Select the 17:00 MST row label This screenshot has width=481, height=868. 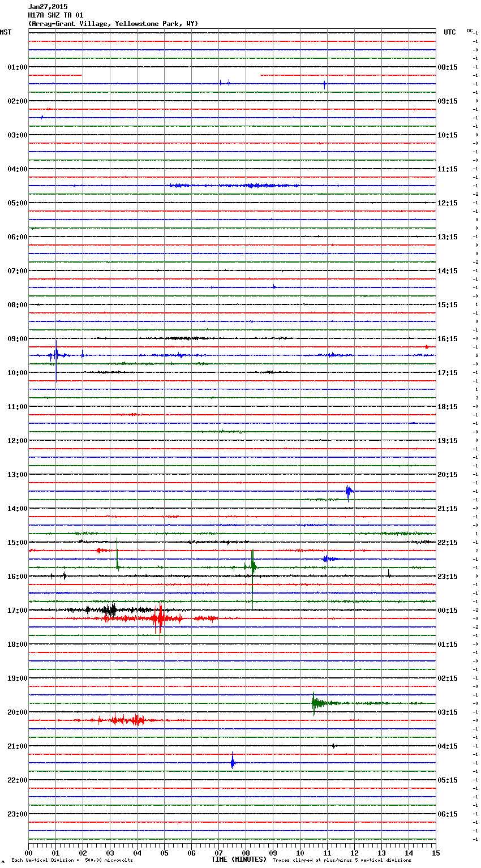click(18, 611)
